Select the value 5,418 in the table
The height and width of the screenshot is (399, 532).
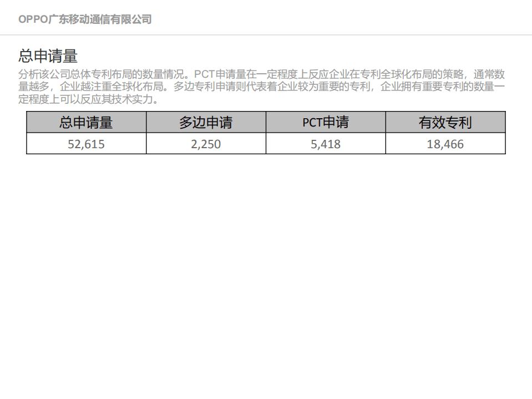(x=325, y=144)
